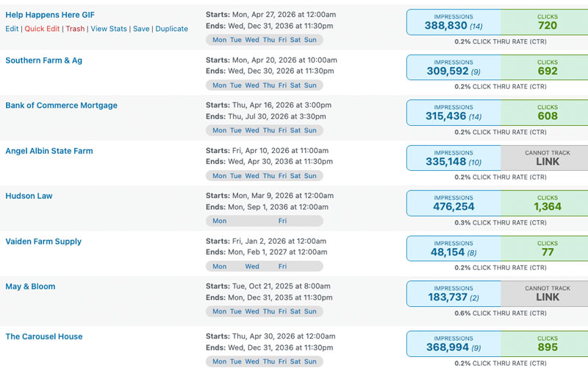View Stats for Help Happens Here GIF
This screenshot has width=588, height=368.
click(x=109, y=29)
